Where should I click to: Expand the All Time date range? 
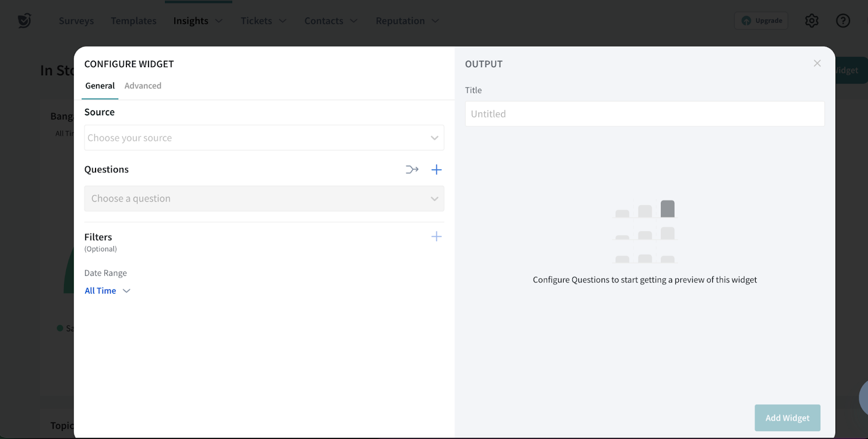point(107,290)
